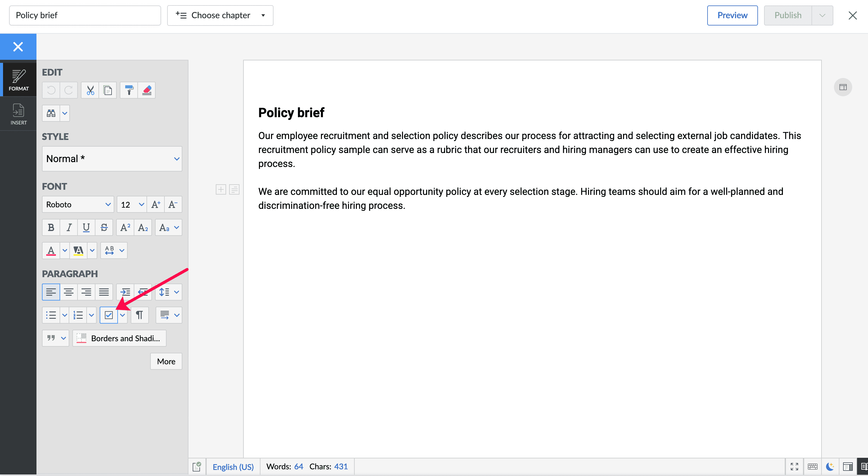Image resolution: width=868 pixels, height=476 pixels.
Task: Open the Roboto font family dropdown
Action: point(78,204)
